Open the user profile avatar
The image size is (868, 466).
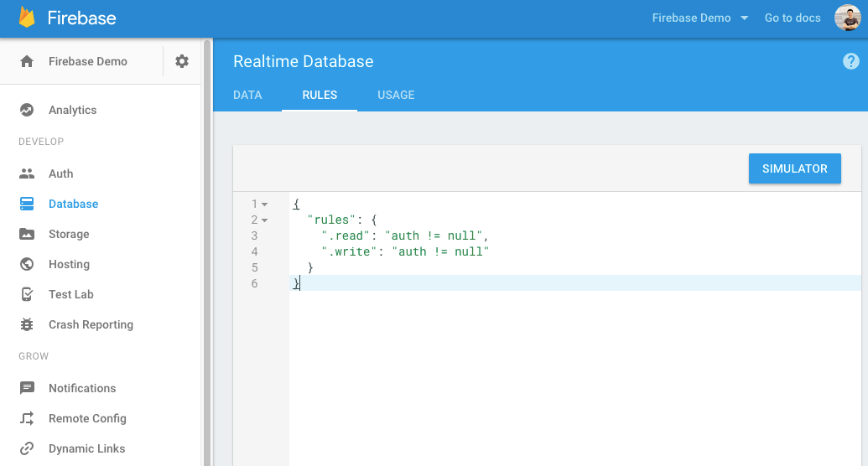848,18
